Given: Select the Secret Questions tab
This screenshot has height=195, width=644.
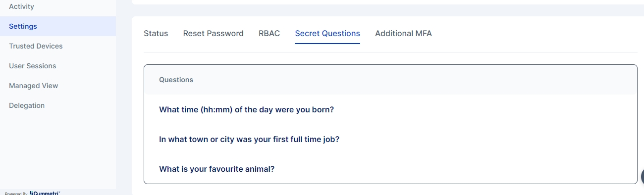Looking at the screenshot, I should [327, 34].
